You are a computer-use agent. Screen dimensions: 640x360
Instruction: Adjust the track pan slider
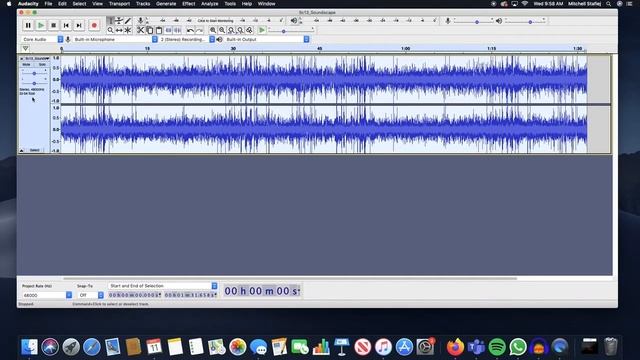(x=34, y=83)
